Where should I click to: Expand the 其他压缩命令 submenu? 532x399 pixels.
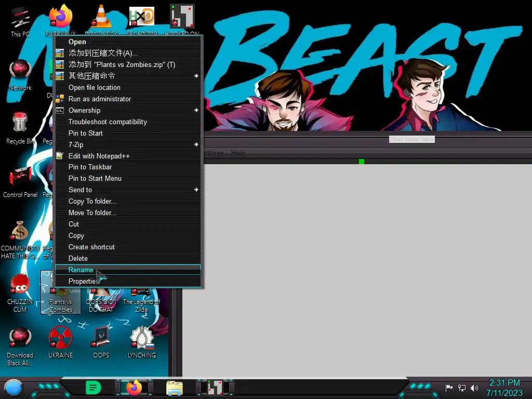[128, 76]
